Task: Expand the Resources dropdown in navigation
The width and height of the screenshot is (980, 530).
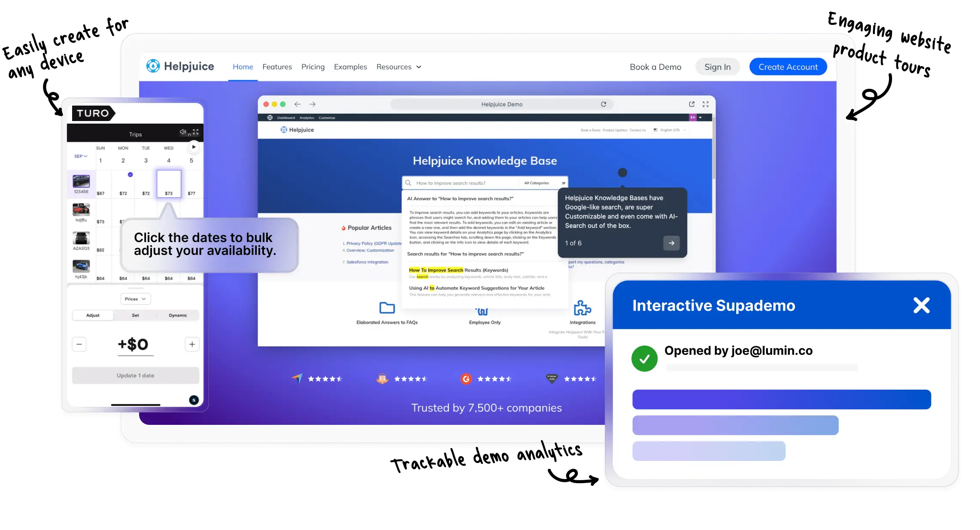Action: (399, 66)
